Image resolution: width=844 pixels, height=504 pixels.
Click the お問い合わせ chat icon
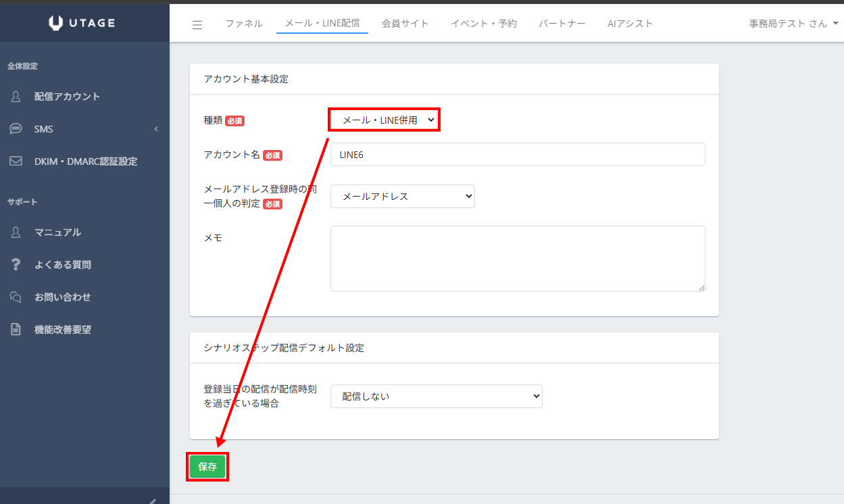tap(16, 297)
